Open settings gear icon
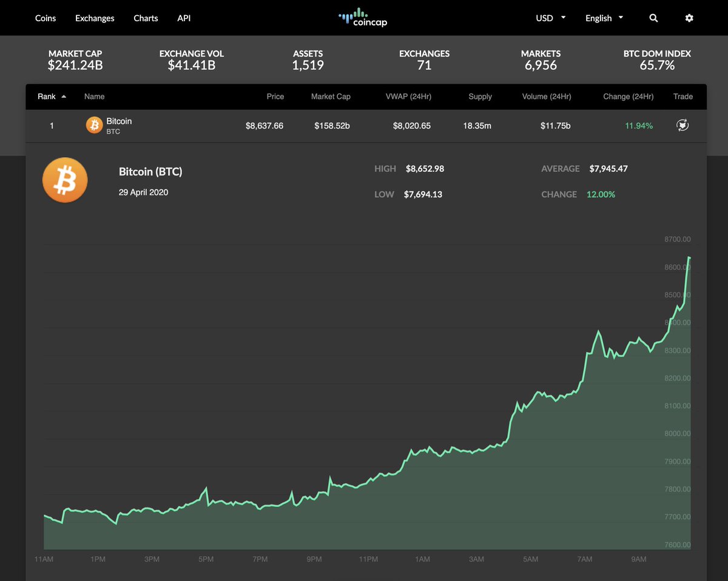This screenshot has height=581, width=728. point(689,18)
